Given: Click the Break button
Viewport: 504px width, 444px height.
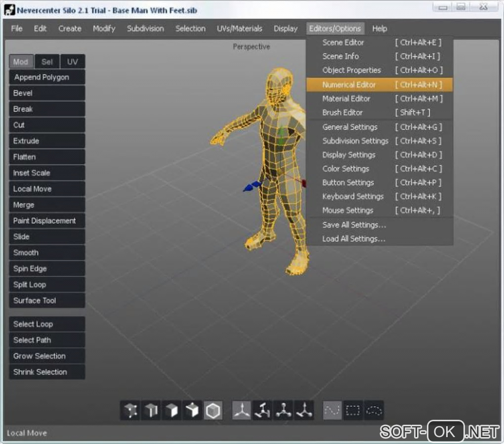Looking at the screenshot, I should (47, 109).
